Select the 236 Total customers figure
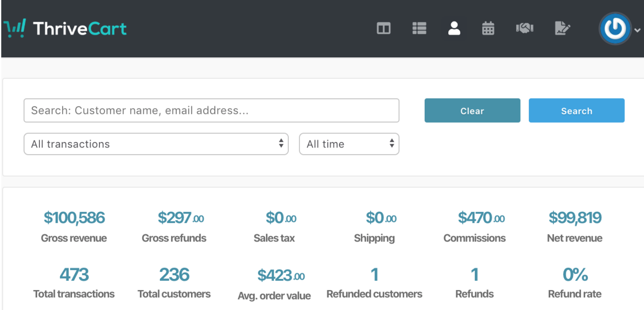644x310 pixels. 174,275
